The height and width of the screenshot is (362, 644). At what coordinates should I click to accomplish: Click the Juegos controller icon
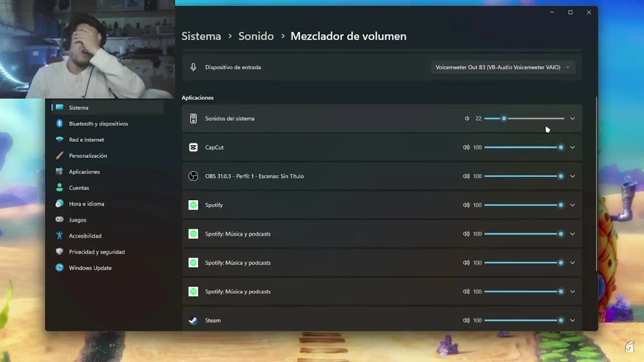pos(59,220)
